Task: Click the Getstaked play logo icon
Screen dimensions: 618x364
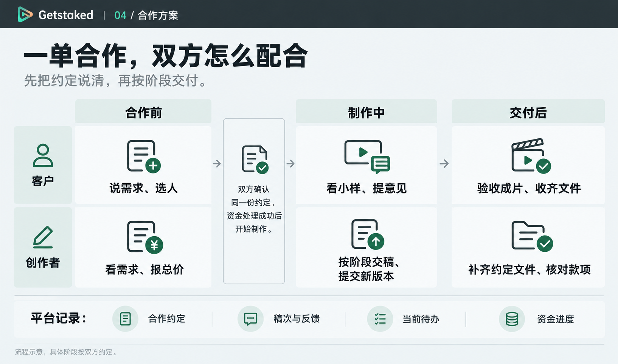Action: 25,15
